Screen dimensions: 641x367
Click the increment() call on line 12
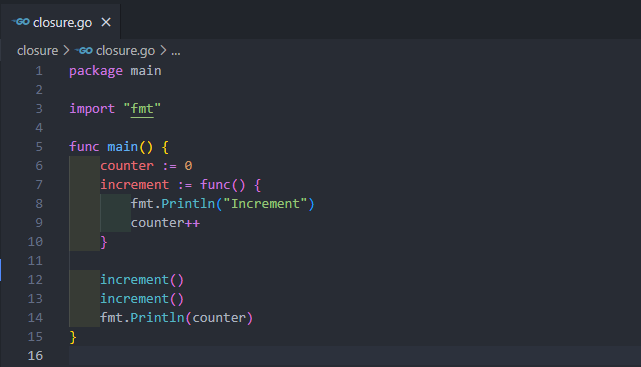pos(142,280)
